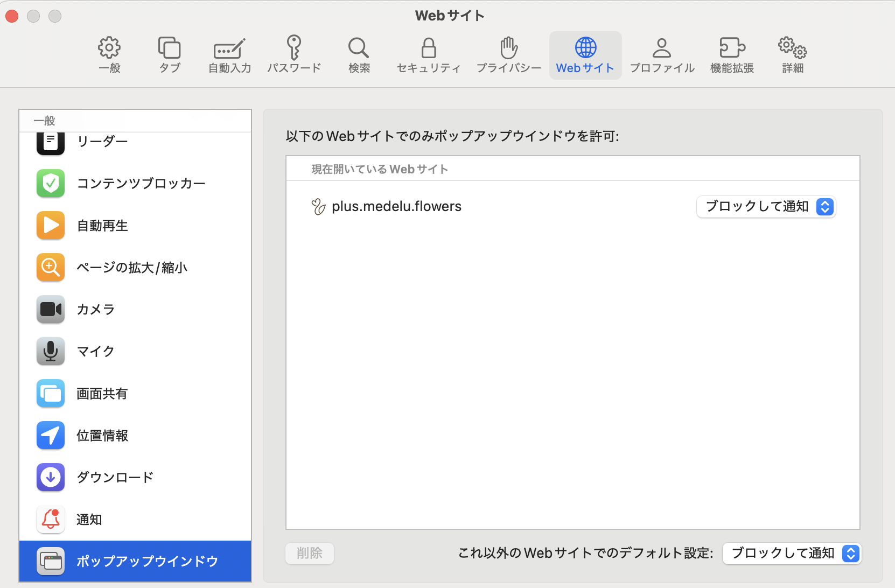Switch to the Webサイト tab
Viewport: 895px width, 588px height.
tap(585, 54)
